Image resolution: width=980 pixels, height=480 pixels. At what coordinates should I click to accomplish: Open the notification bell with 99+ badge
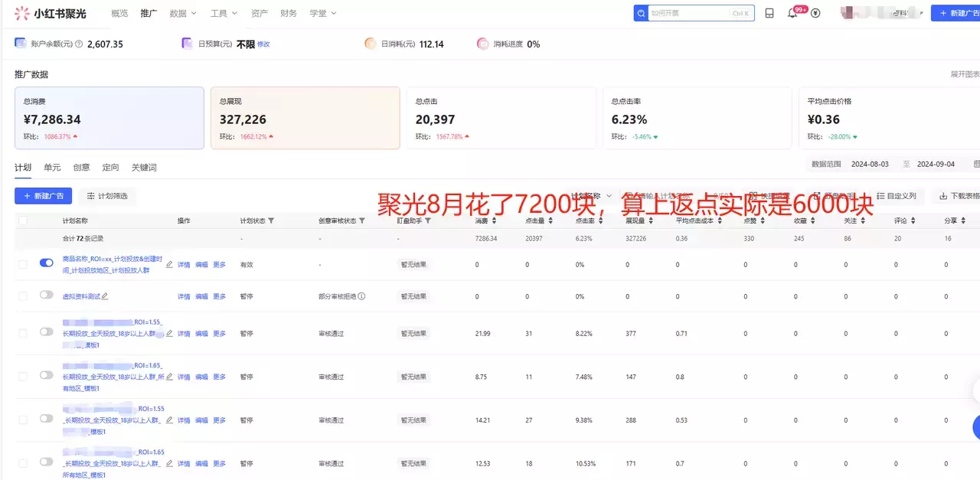791,12
